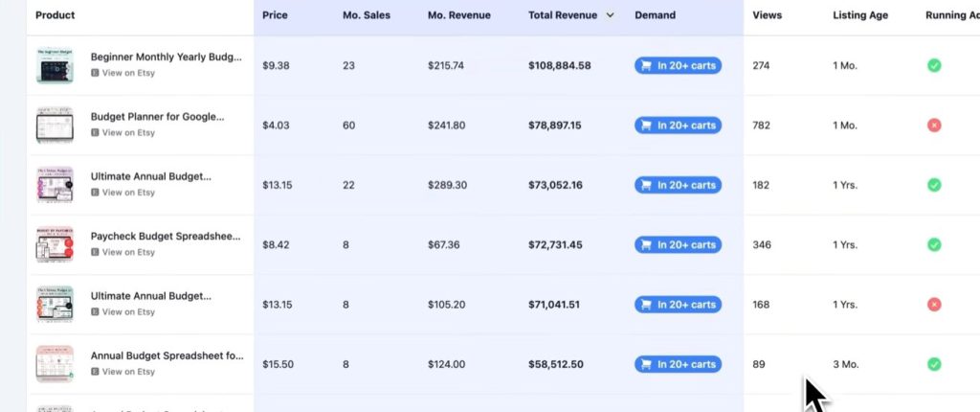Click red X icon in $71,041.51 revenue row
Image resolution: width=980 pixels, height=412 pixels.
click(934, 305)
